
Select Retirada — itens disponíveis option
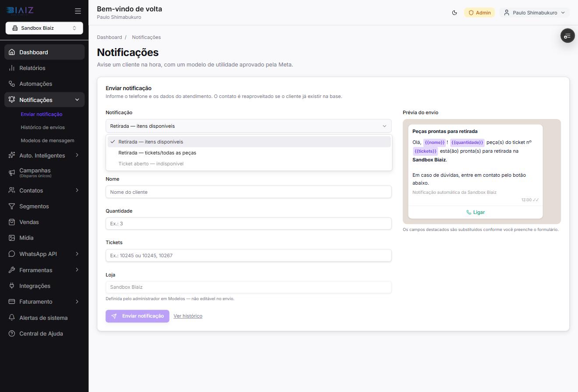[x=249, y=142]
